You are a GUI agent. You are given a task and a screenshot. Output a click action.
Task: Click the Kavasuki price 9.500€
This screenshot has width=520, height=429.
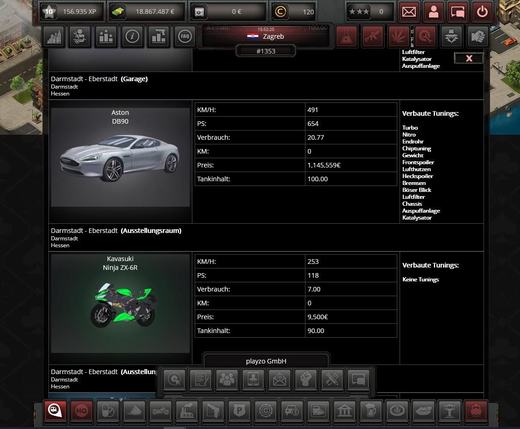point(317,317)
